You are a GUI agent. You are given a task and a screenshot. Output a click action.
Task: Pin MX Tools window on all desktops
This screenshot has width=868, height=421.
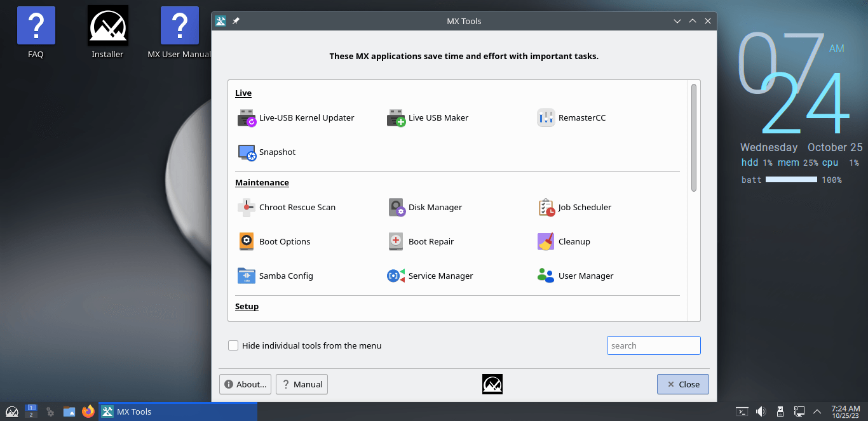click(x=236, y=21)
